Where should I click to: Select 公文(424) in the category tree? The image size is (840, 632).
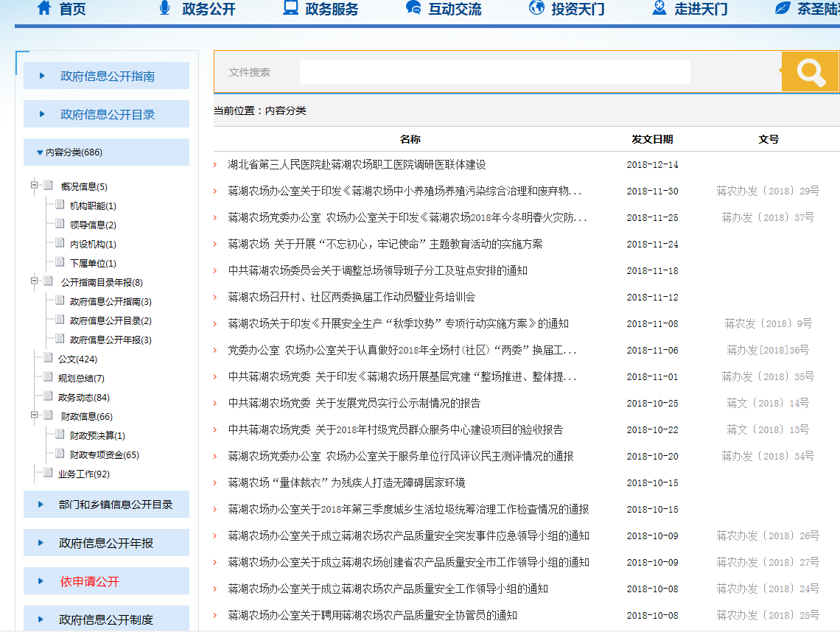point(77,359)
